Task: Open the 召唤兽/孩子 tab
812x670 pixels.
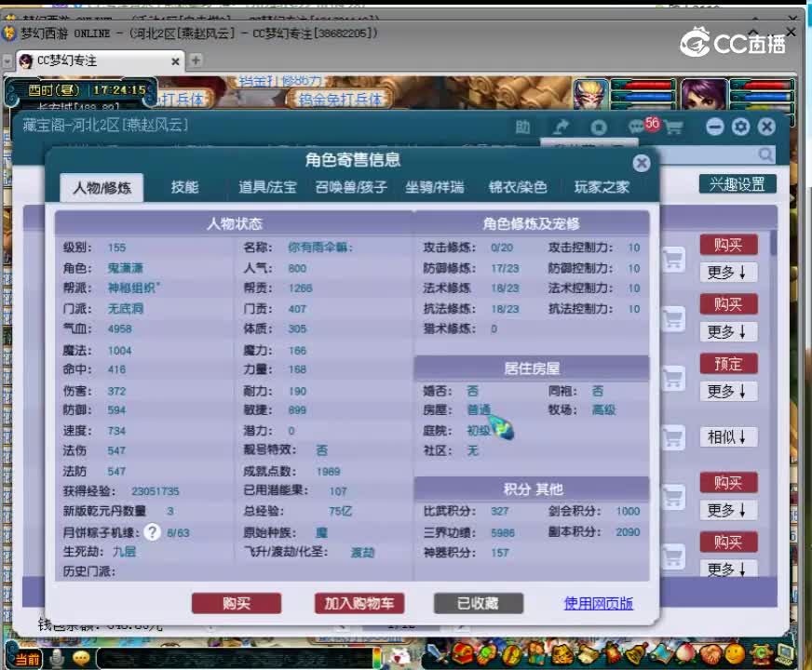Action: pos(350,187)
